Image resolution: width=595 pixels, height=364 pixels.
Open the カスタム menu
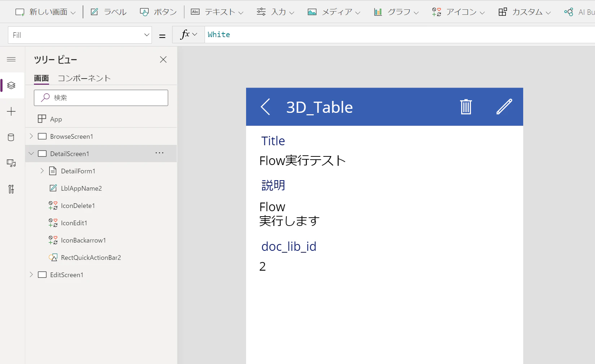pyautogui.click(x=525, y=12)
